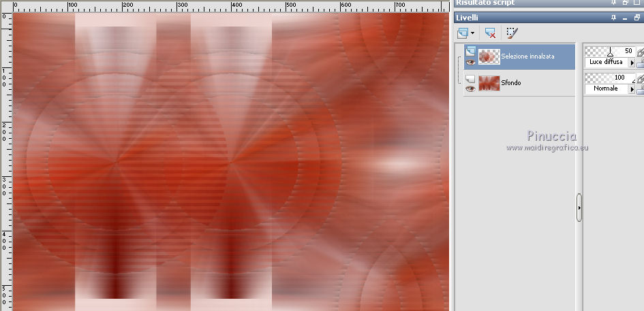Click the Sfondo layer name

point(510,83)
